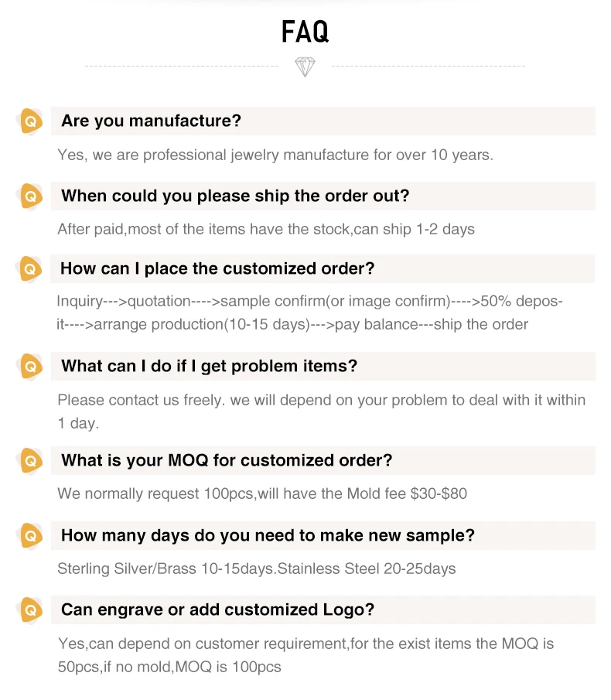
Task: Click the Q icon beside the customized order question
Action: click(x=30, y=269)
